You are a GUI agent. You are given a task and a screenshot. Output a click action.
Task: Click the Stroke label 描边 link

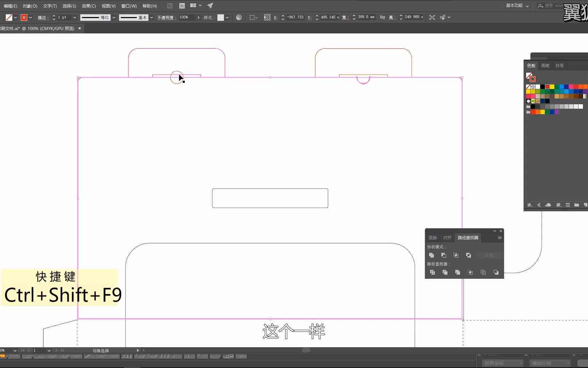(43, 17)
